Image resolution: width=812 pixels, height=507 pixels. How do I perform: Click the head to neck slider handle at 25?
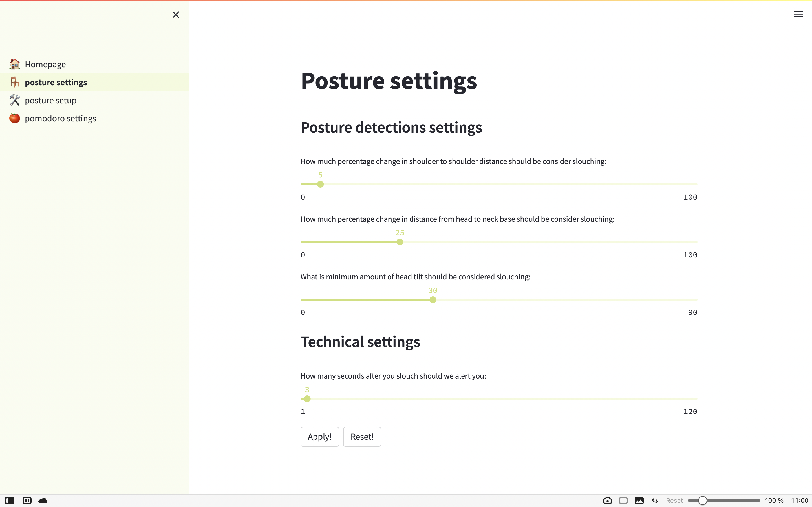point(400,242)
